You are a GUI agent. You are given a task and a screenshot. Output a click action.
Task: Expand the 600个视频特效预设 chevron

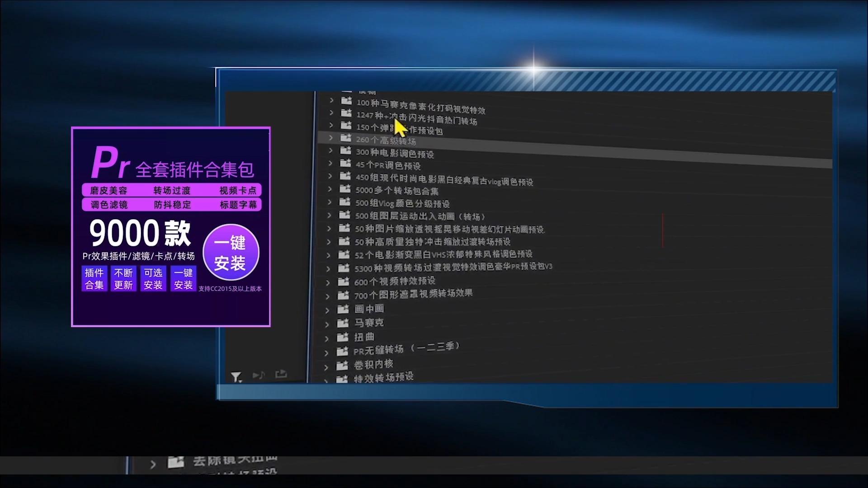(x=328, y=282)
